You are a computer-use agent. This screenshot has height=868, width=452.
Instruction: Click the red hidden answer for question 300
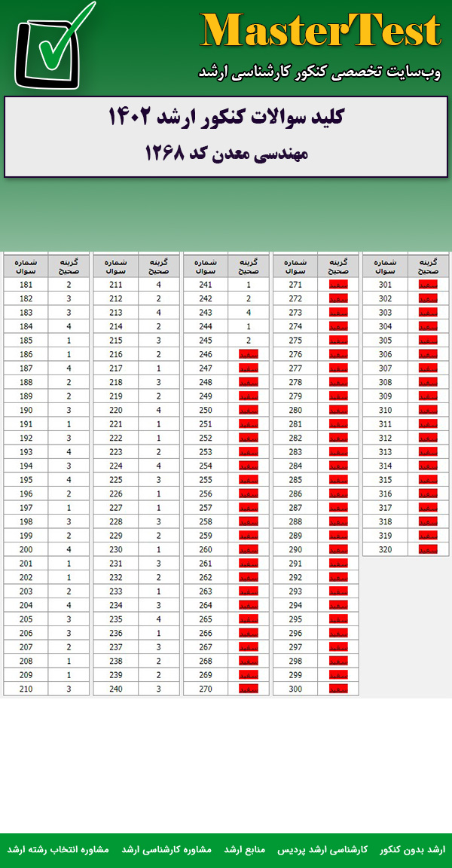[338, 689]
